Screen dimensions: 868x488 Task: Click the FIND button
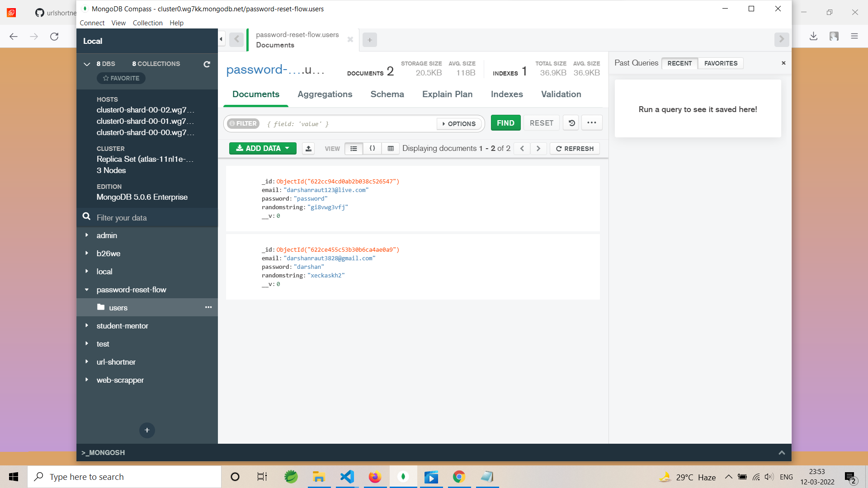(x=505, y=122)
